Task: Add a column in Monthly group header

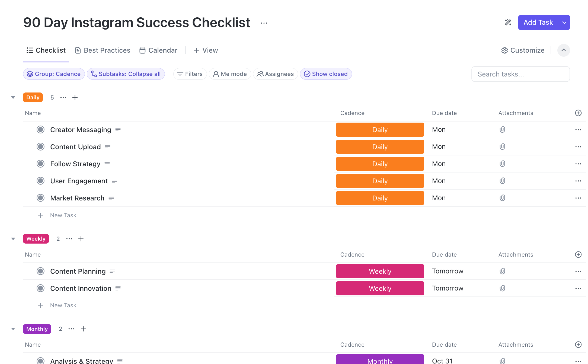Action: click(578, 344)
